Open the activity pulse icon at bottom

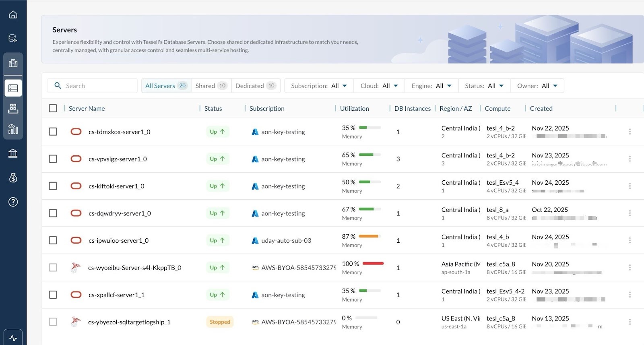pos(13,338)
